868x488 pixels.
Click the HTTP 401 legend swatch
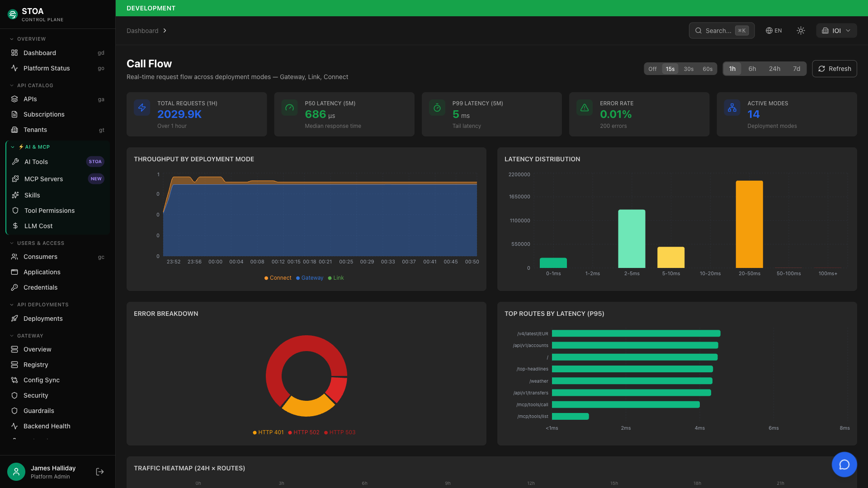(x=255, y=432)
